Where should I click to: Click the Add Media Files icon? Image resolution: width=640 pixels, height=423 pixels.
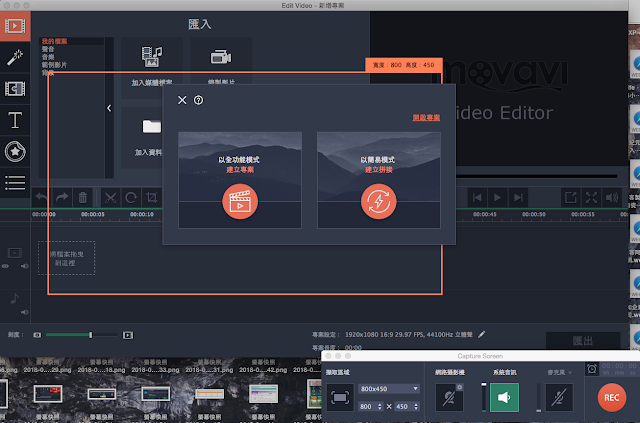[x=152, y=57]
